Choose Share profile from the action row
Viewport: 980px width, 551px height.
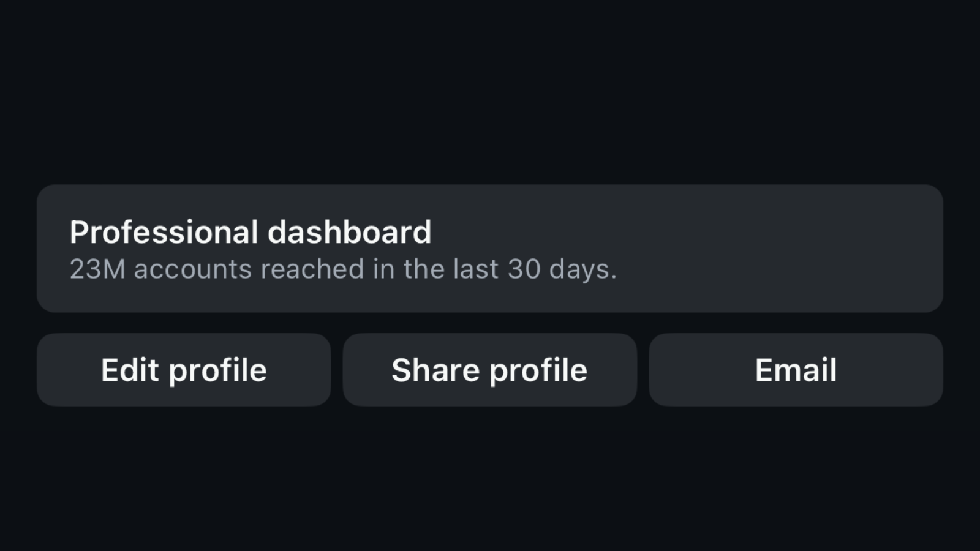(489, 370)
